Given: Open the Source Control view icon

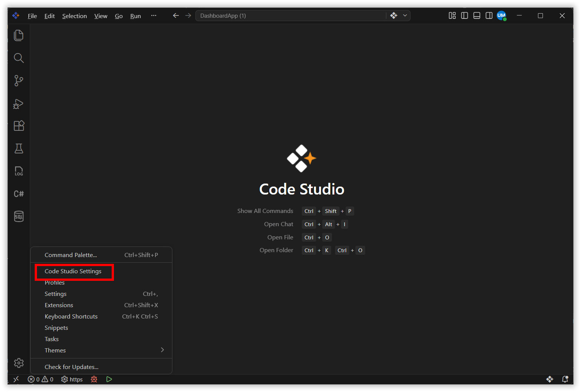Looking at the screenshot, I should coord(18,81).
